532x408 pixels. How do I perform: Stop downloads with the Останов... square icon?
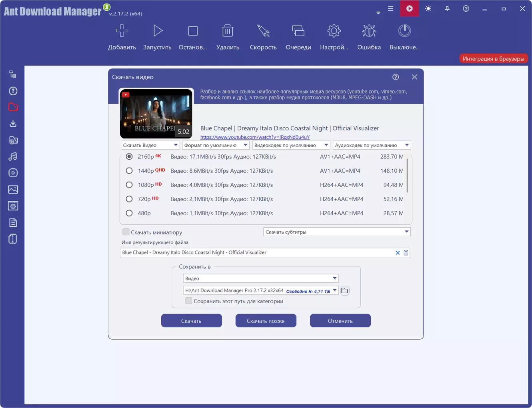pyautogui.click(x=193, y=31)
